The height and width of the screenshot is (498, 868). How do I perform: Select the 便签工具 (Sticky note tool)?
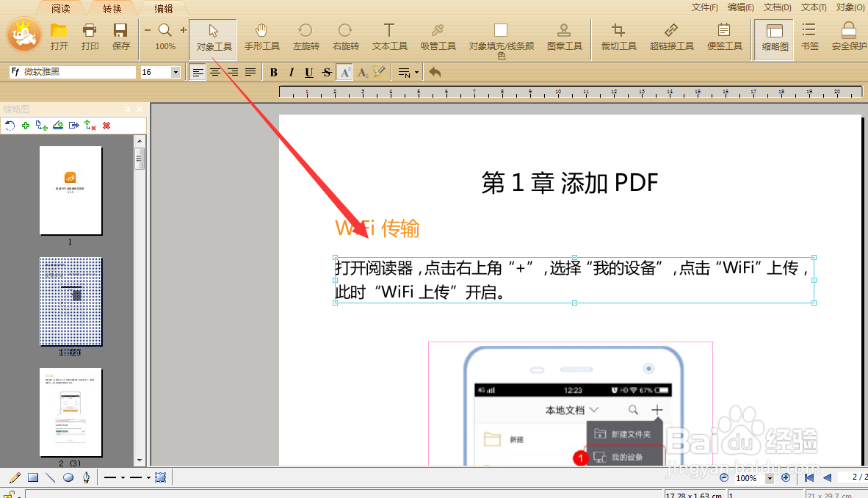pyautogui.click(x=724, y=37)
